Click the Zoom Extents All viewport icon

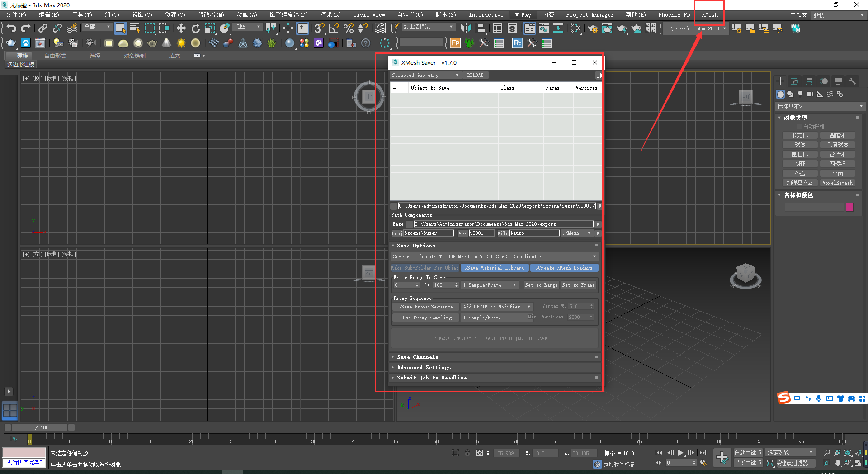pyautogui.click(x=858, y=453)
